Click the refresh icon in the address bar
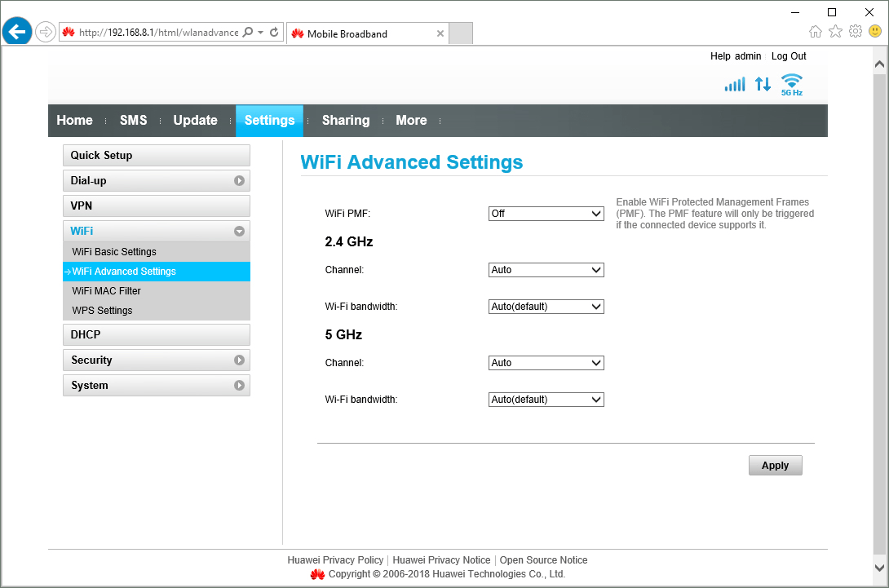889x588 pixels. pyautogui.click(x=273, y=33)
